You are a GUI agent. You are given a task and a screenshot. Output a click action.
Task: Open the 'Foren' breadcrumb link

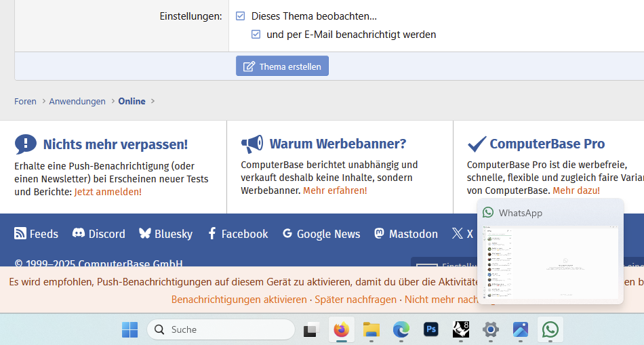tap(25, 101)
